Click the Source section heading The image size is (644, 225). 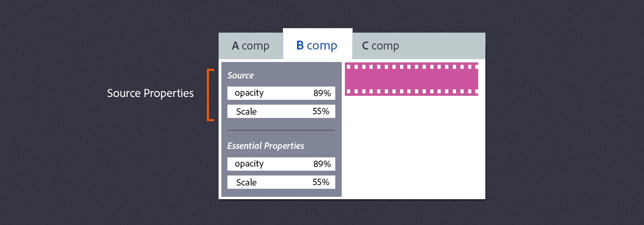click(x=240, y=75)
